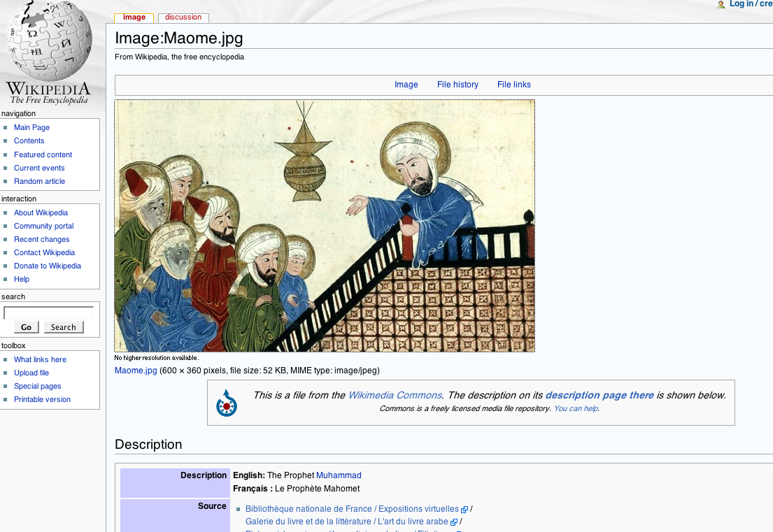Image resolution: width=773 pixels, height=532 pixels.
Task: Click the Log in / create account link
Action: coord(751,4)
